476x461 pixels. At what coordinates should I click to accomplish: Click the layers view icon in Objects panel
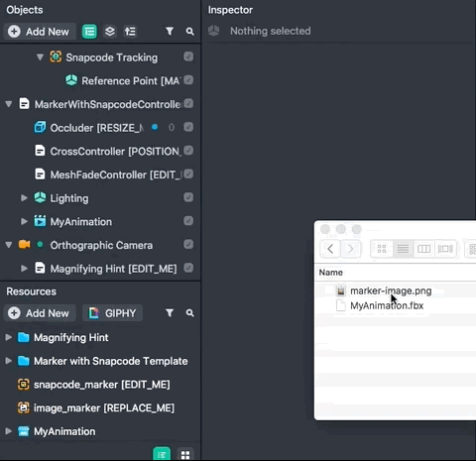pos(110,32)
